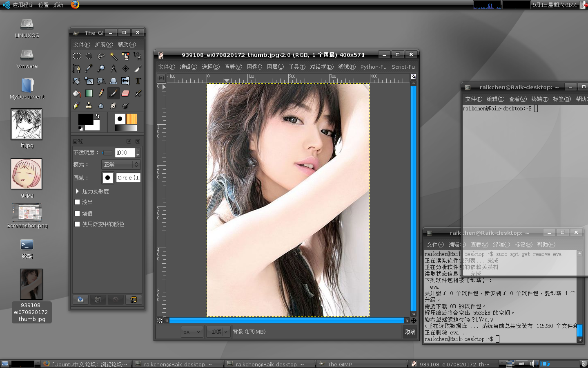The image size is (588, 368).
Task: Toggle zoom-on-resize button above vertical scrollbar
Action: pyautogui.click(x=414, y=77)
